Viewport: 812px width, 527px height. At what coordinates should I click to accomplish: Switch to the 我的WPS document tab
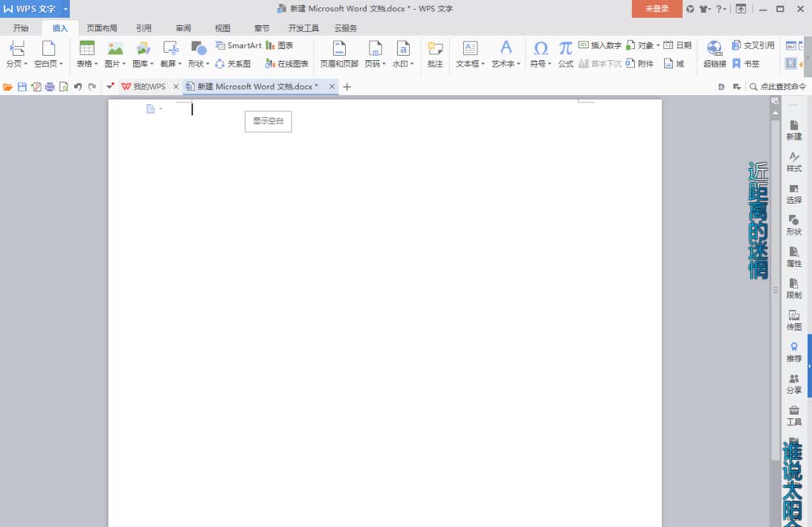[x=149, y=86]
